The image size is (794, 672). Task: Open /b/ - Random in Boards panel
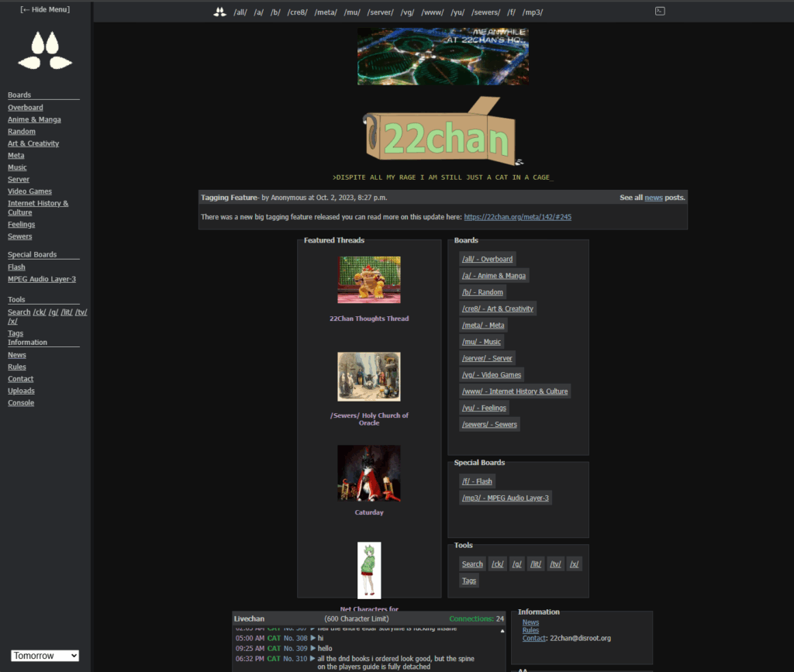482,292
